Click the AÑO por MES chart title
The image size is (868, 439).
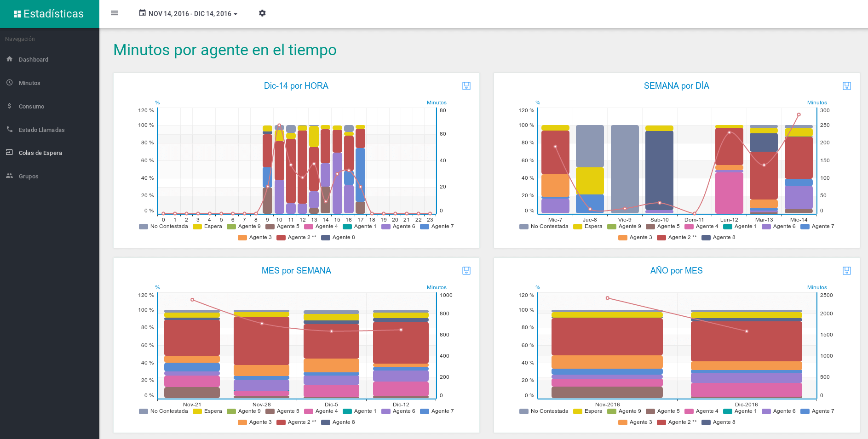pyautogui.click(x=676, y=271)
